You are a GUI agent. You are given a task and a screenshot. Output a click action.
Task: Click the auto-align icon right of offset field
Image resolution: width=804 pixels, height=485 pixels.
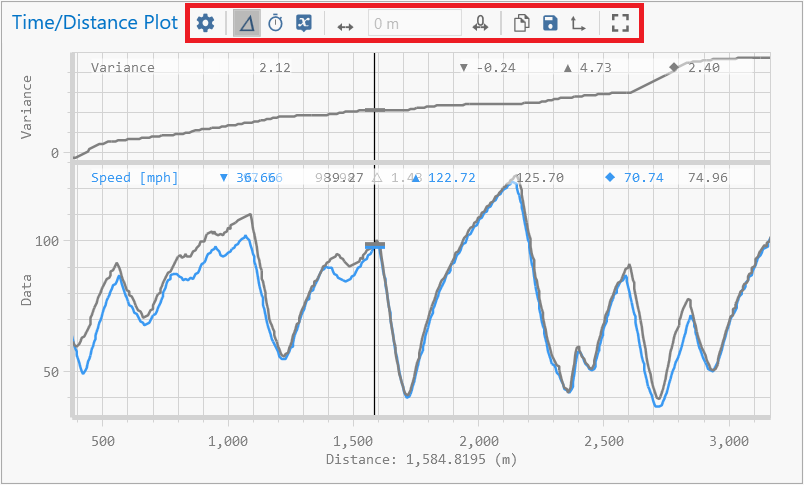(481, 23)
